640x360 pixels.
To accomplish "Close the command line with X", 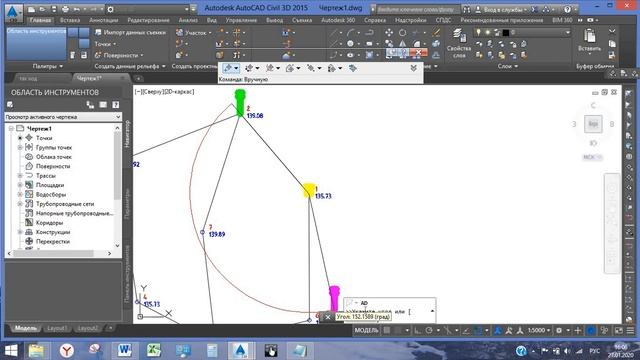I will coord(328,317).
